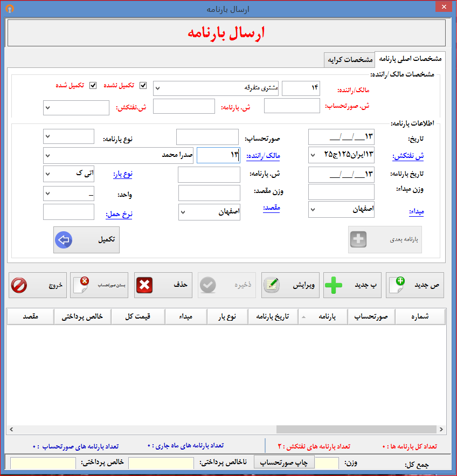Click the horizontal scrollbar thumb of the table
This screenshot has width=457, height=476.
(x=356, y=429)
